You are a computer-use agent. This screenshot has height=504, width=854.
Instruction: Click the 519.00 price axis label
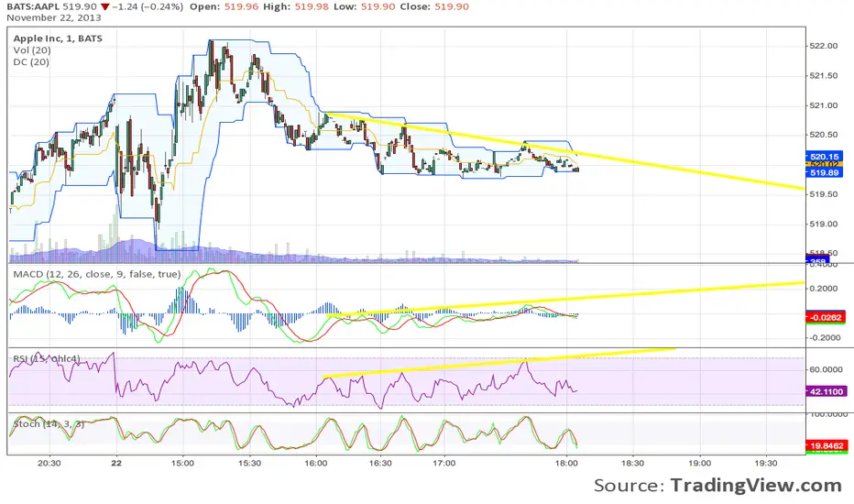click(x=824, y=224)
